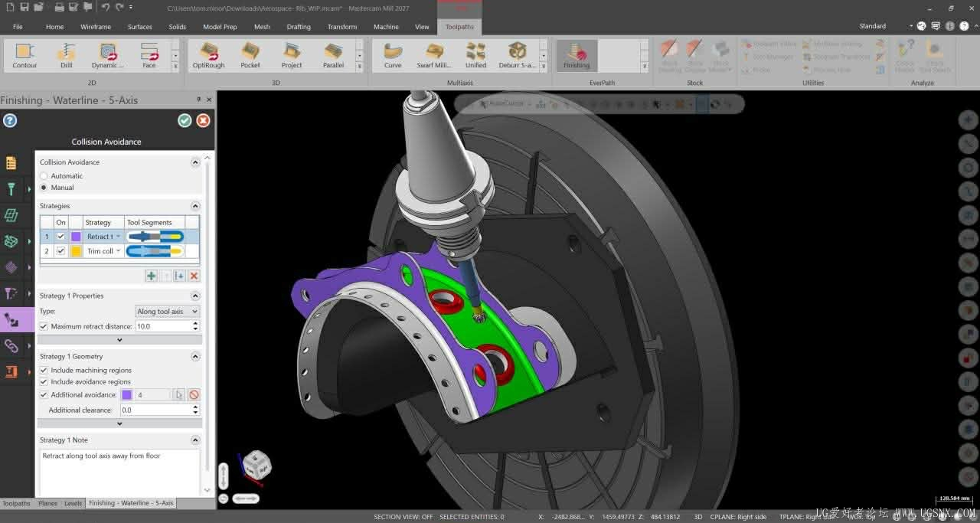Choose the Deburr 5-axis toolpath
The image size is (980, 523).
click(518, 55)
